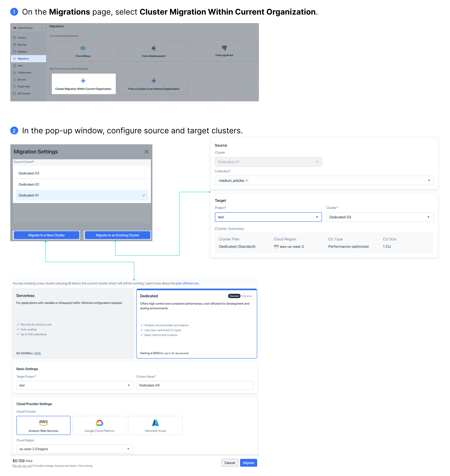The width and height of the screenshot is (450, 476).
Task: Click Migrate to an Existing Cluster
Action: click(x=118, y=235)
